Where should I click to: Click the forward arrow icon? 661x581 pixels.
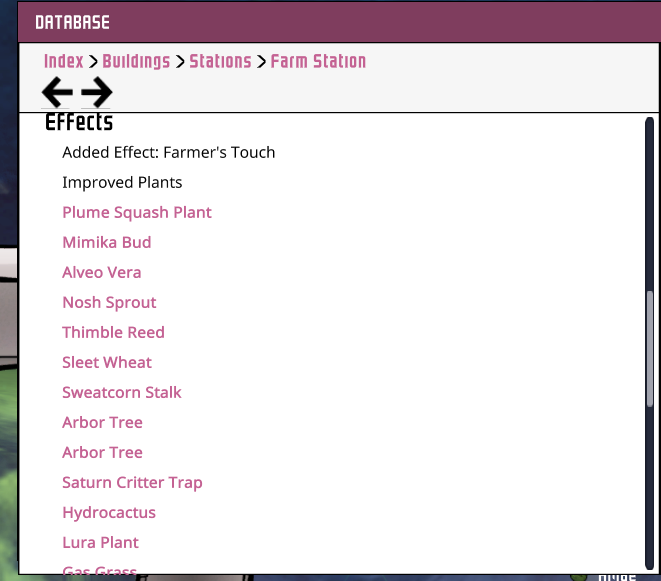click(96, 93)
